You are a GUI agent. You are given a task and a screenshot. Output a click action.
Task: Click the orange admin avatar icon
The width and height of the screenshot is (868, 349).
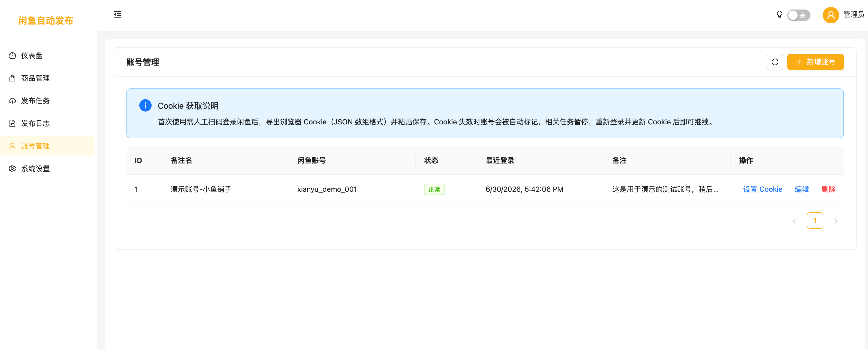point(830,15)
